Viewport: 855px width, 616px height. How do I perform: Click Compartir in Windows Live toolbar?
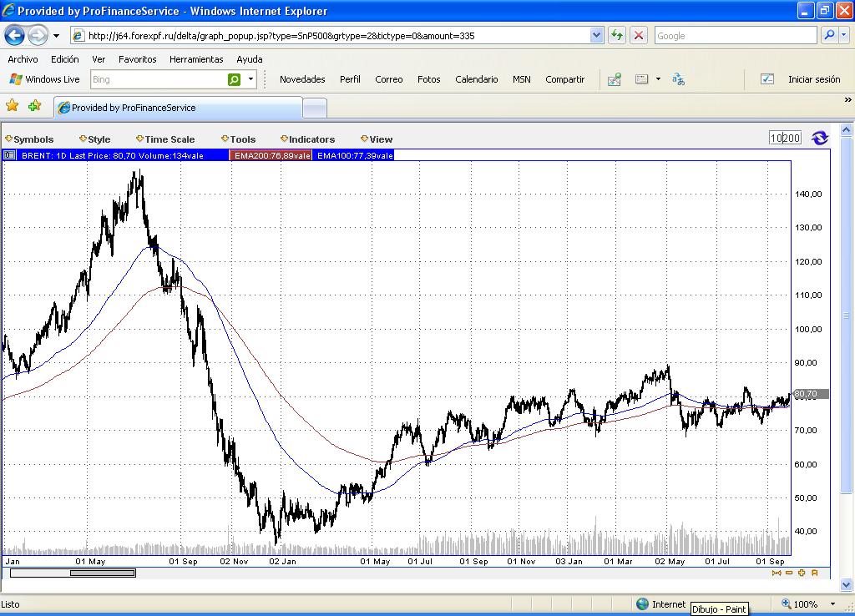coord(565,79)
